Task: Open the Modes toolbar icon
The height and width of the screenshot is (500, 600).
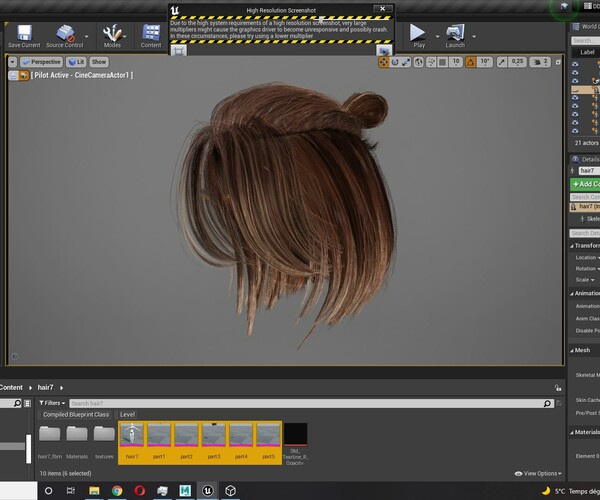Action: [112, 36]
